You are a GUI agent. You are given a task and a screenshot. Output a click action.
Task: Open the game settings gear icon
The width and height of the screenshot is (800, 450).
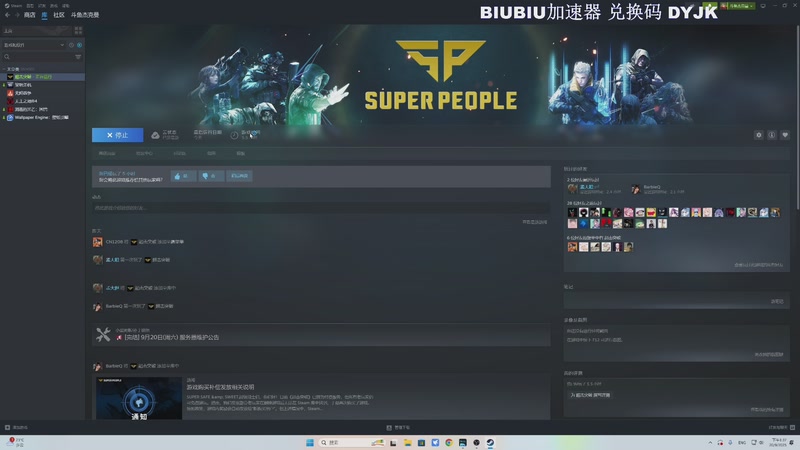pos(759,135)
